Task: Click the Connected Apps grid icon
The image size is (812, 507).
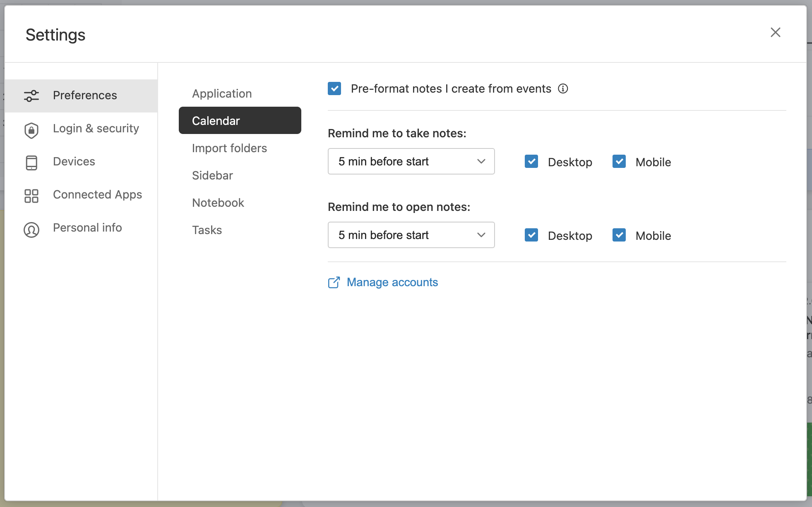Action: [31, 196]
